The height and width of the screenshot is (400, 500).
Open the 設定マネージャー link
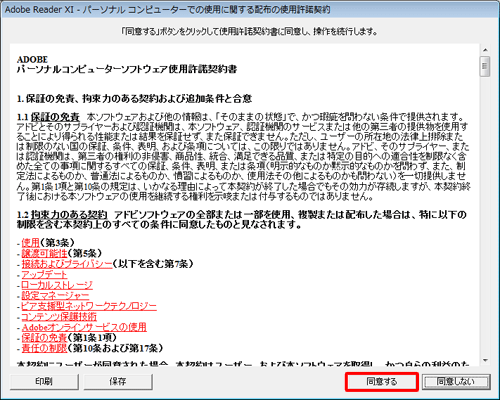coord(55,295)
